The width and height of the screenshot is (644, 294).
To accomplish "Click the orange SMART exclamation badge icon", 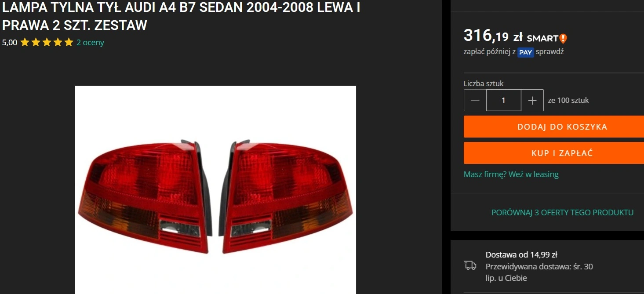I will (563, 39).
